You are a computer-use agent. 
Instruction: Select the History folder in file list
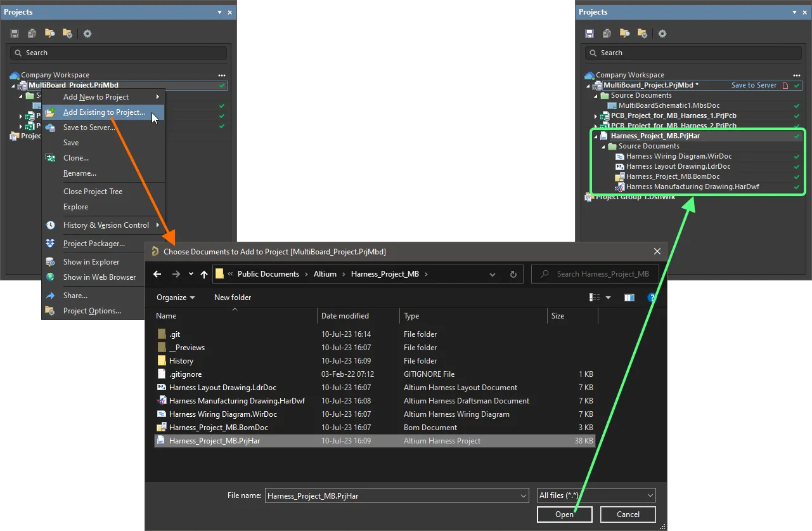[181, 360]
